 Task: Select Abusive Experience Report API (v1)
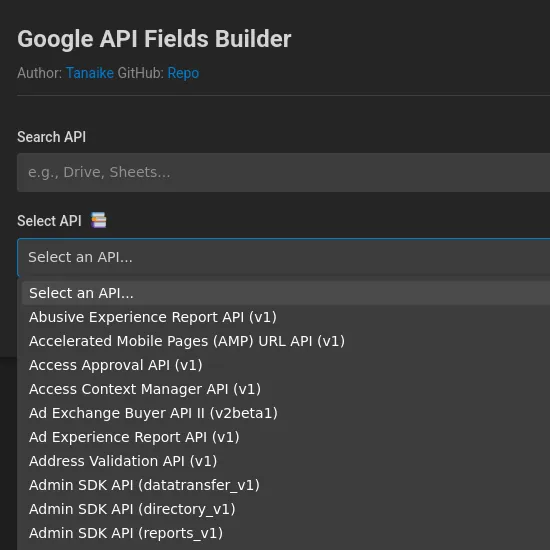click(286, 317)
